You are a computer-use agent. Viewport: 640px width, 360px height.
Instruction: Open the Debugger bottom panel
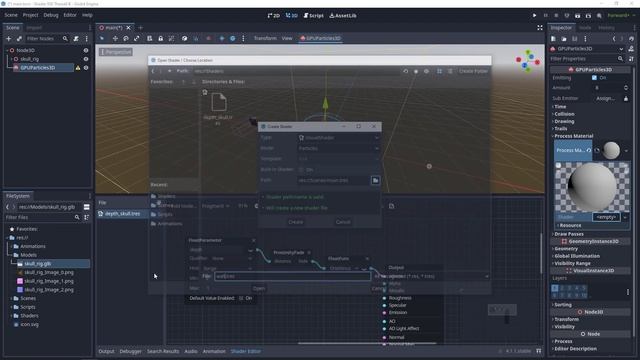[x=130, y=351]
